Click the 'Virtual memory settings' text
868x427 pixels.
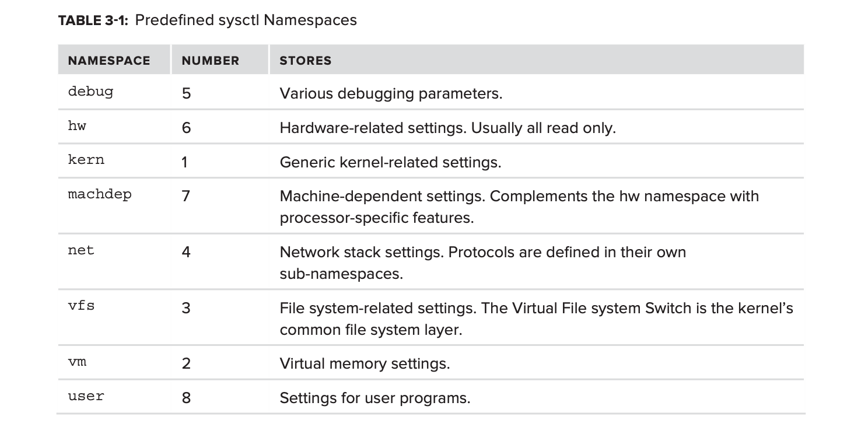(365, 364)
